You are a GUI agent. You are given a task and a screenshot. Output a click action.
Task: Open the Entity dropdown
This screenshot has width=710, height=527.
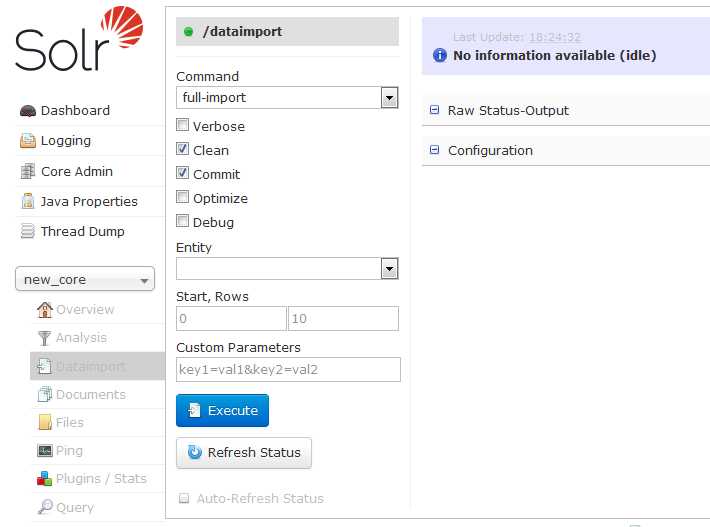pyautogui.click(x=287, y=269)
